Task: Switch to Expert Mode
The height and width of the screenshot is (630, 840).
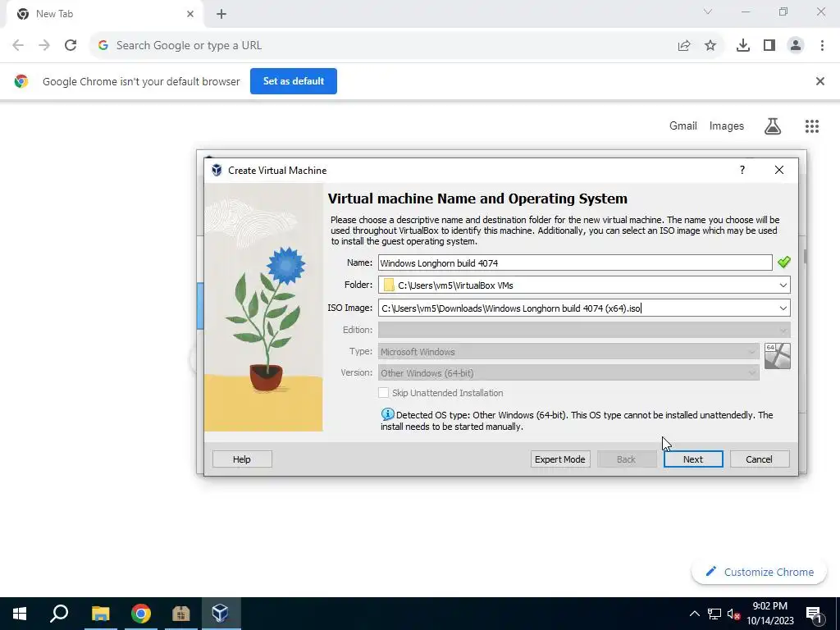Action: [x=559, y=459]
